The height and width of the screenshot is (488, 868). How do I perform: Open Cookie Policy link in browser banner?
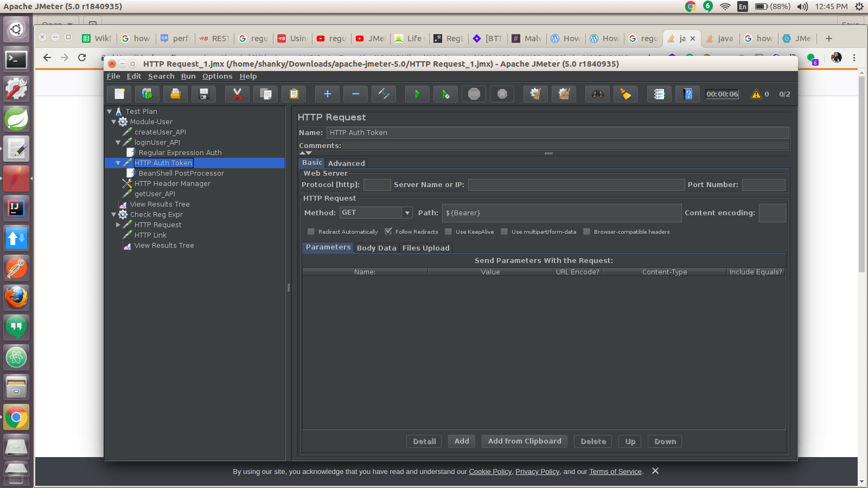pyautogui.click(x=490, y=472)
